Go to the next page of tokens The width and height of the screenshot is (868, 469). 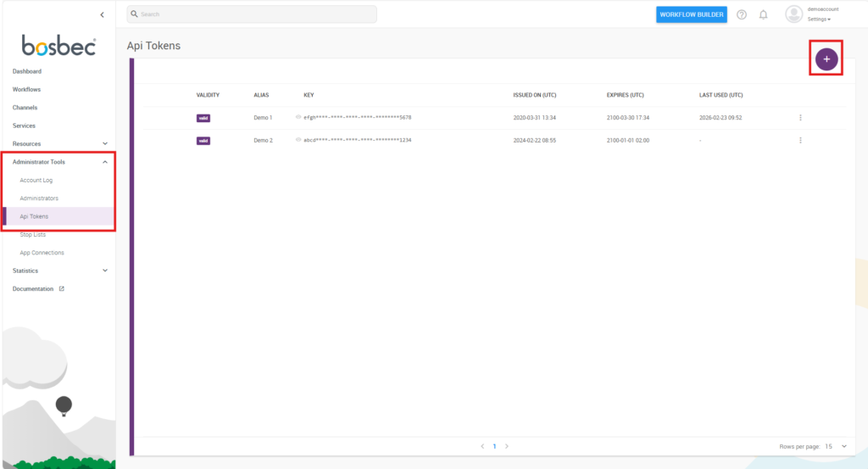point(507,445)
